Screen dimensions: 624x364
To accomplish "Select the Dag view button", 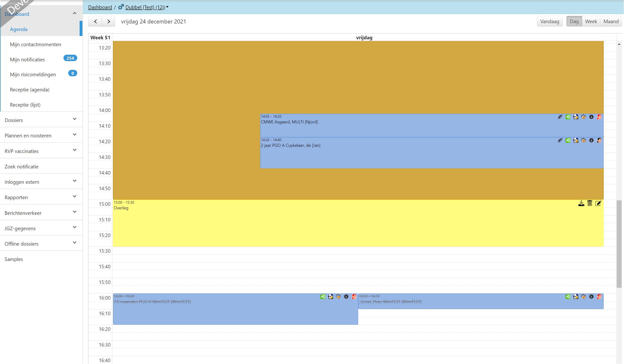I will tap(574, 22).
